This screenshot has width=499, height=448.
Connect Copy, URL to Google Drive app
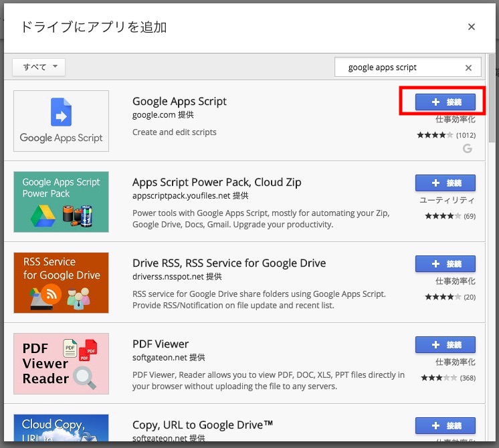click(445, 426)
